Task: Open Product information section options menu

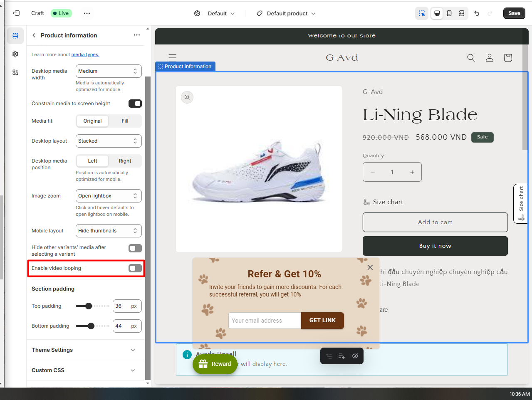Action: tap(137, 35)
